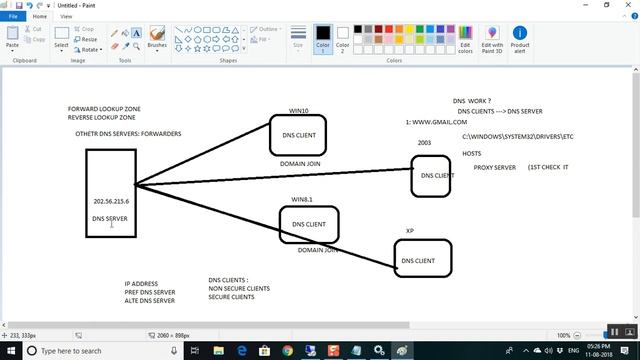Choose the Rounded rectangle shape
The image size is (640, 360).
(x=216, y=30)
